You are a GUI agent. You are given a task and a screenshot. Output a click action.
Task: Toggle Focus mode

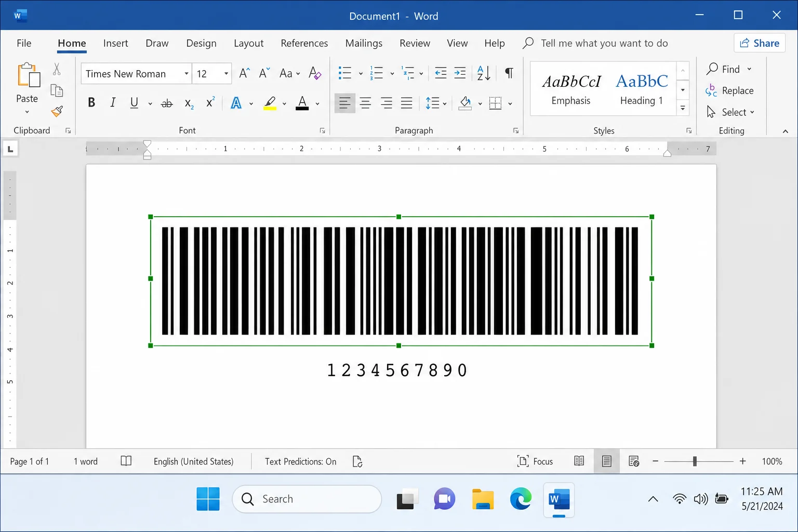click(535, 461)
